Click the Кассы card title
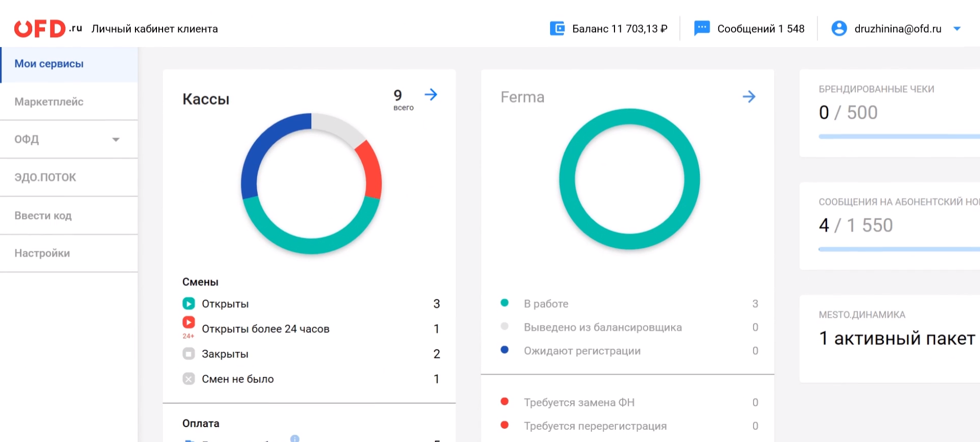Screen dimensions: 980x442 206,99
